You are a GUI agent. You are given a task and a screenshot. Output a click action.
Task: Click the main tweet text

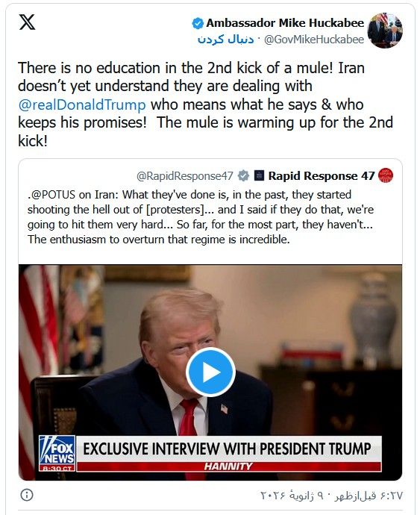205,104
